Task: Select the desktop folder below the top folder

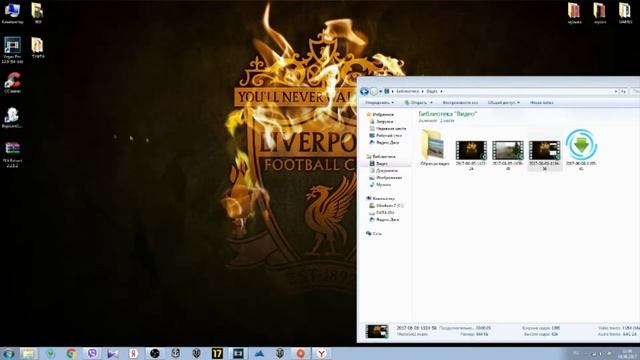Action: point(38,48)
